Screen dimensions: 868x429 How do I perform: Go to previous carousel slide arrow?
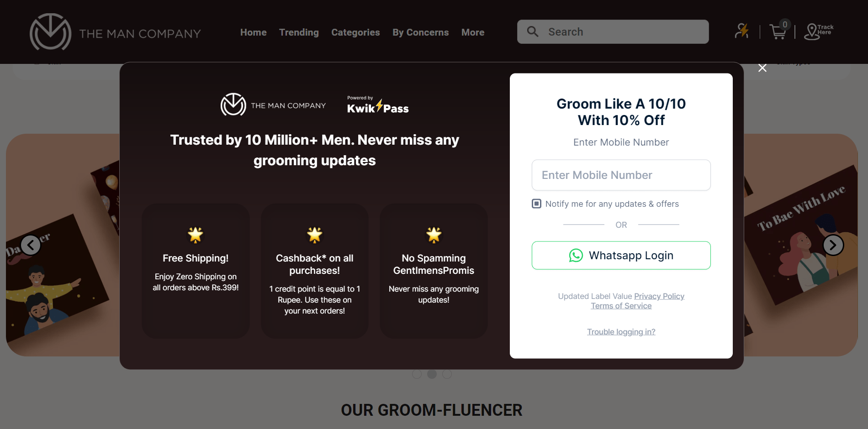31,245
